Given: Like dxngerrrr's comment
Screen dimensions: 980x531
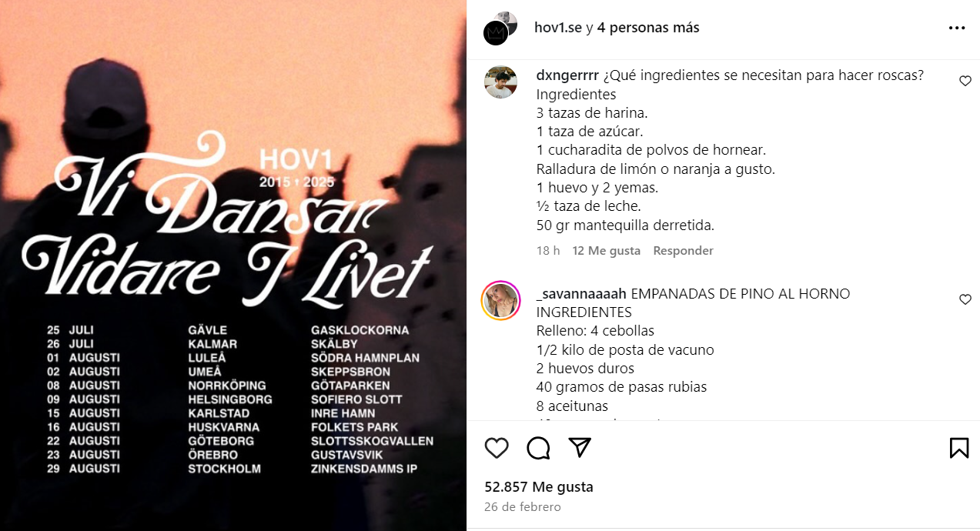Looking at the screenshot, I should pos(965,81).
